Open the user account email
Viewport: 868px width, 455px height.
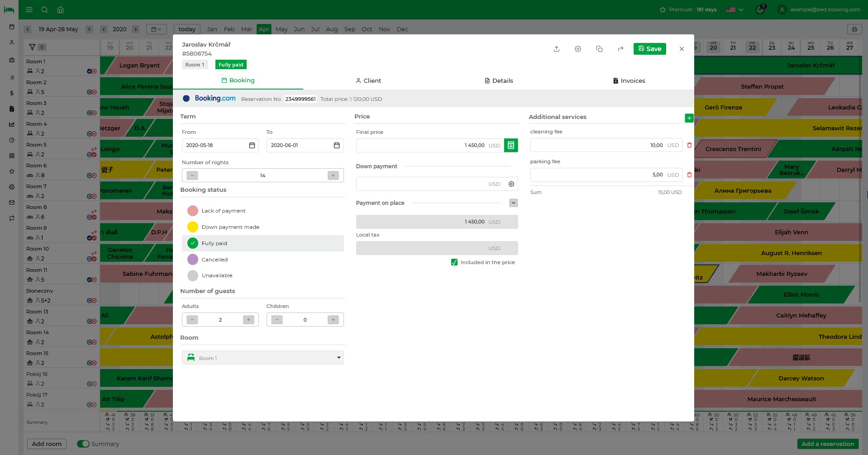click(x=825, y=9)
